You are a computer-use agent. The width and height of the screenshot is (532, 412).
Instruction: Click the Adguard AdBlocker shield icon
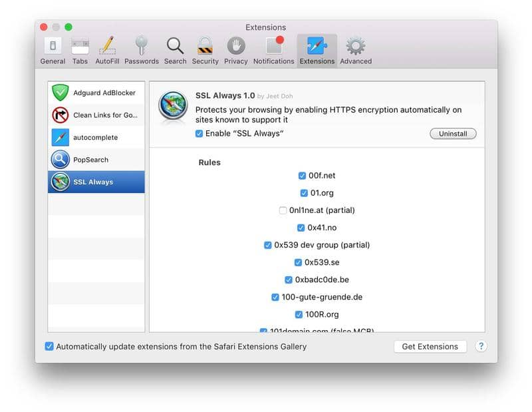click(61, 93)
